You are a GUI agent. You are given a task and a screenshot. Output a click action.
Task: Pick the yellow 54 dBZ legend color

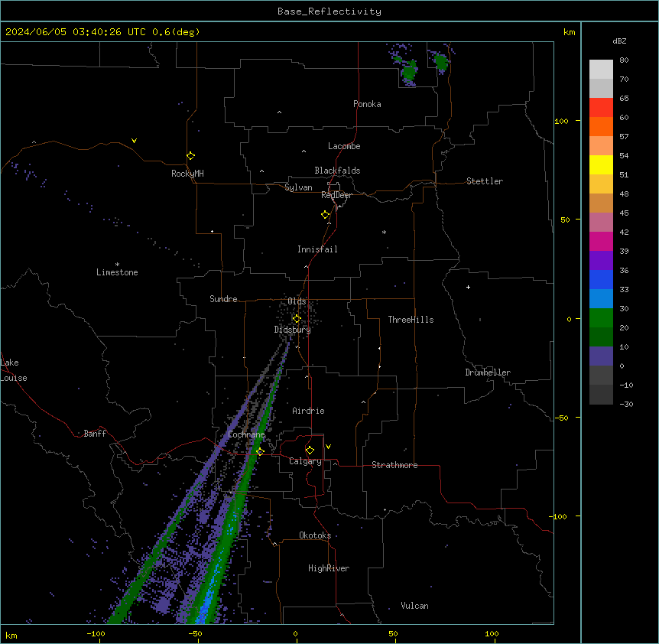click(601, 164)
